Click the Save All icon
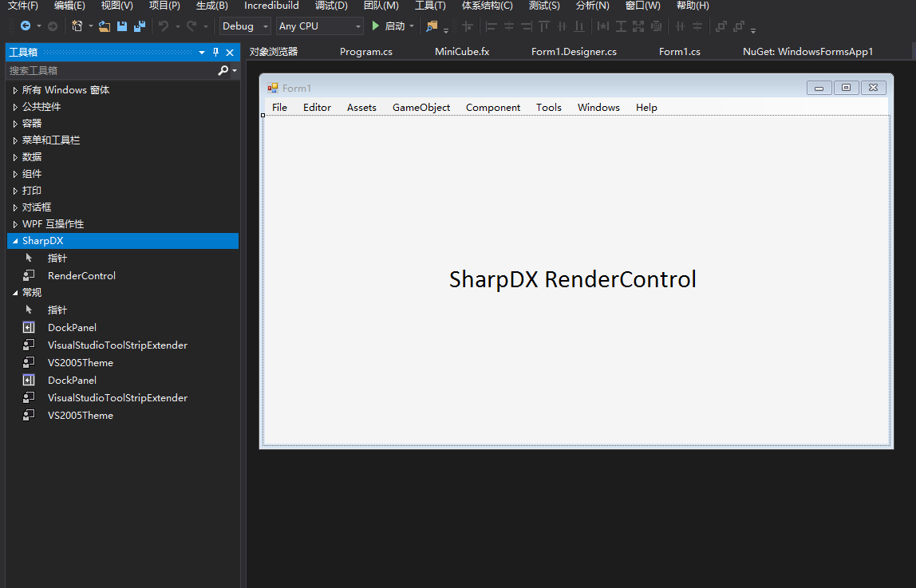The height and width of the screenshot is (588, 916). click(139, 26)
